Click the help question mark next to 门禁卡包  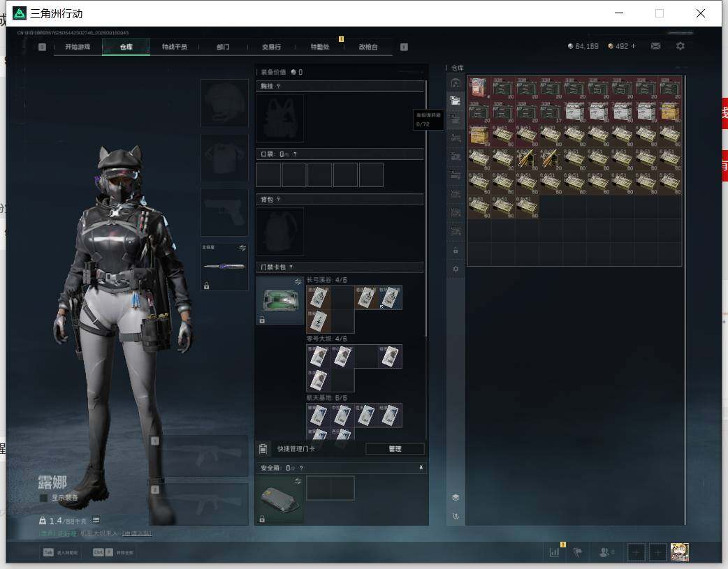(x=291, y=267)
